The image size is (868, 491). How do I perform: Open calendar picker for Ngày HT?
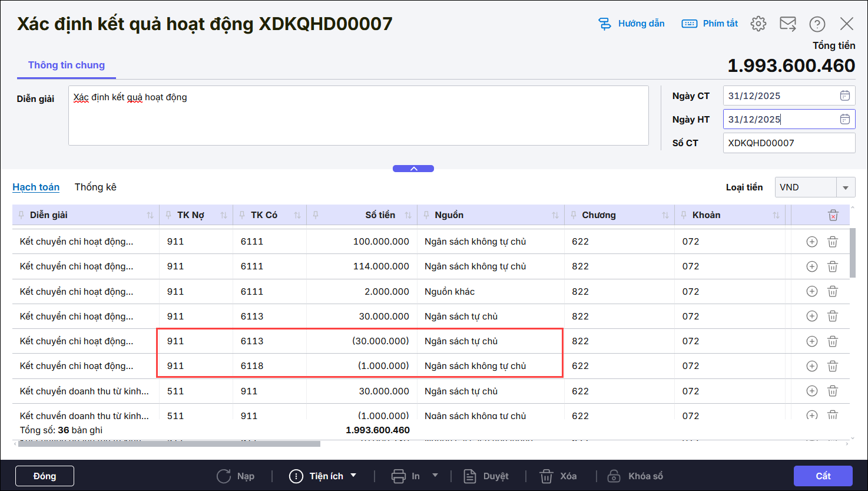pyautogui.click(x=844, y=119)
